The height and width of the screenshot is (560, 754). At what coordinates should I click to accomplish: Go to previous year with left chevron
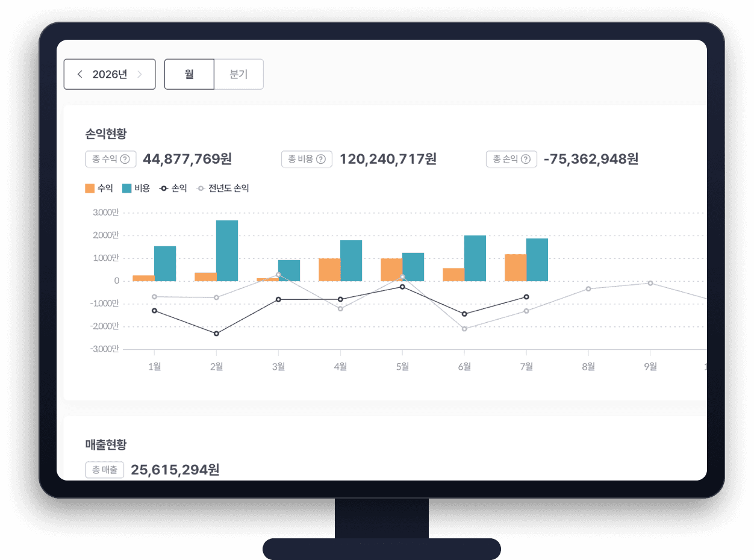click(80, 74)
